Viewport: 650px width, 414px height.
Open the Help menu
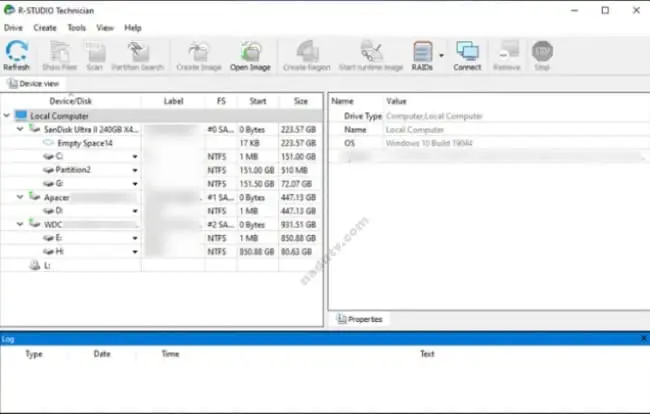pos(133,28)
